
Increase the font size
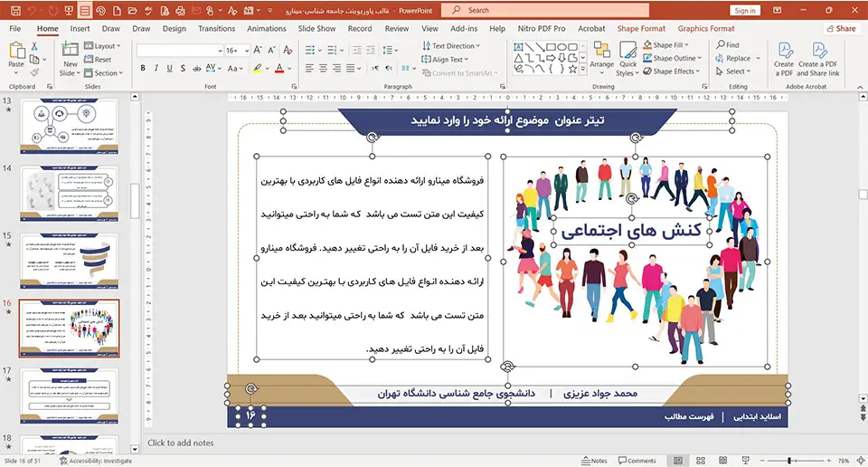(258, 51)
